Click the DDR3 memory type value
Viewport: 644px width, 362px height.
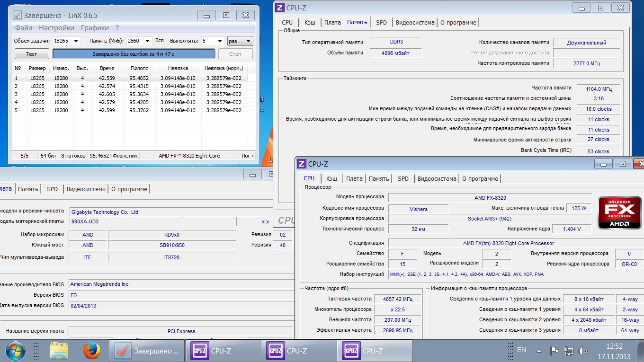point(395,42)
